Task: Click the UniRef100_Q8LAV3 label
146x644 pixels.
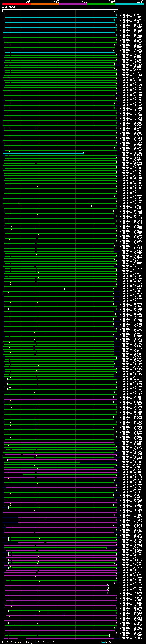Action: (x=131, y=555)
